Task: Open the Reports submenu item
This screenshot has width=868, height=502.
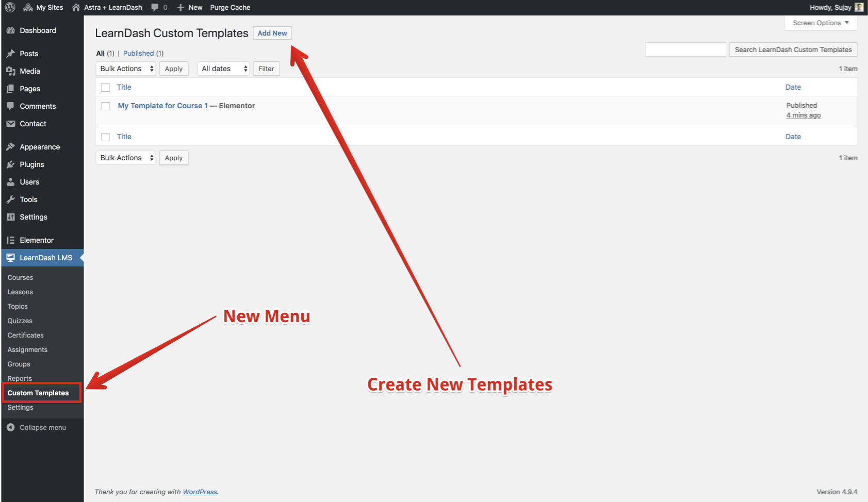Action: (20, 378)
